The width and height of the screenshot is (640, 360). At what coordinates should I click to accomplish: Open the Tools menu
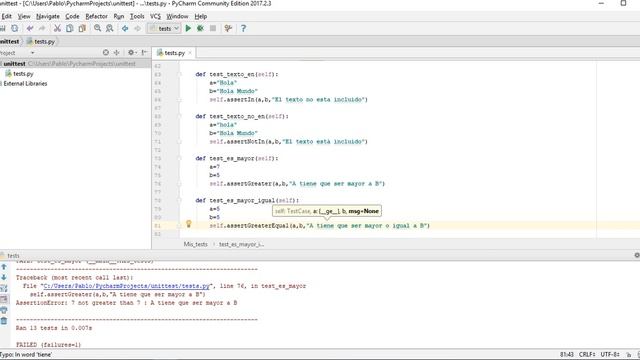137,16
